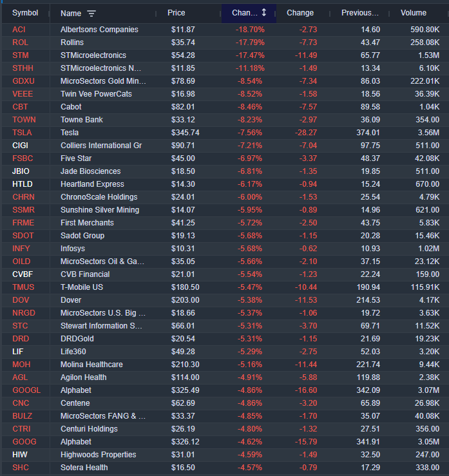Click the 590.80K volume value
Image resolution: width=449 pixels, height=476 pixels.
pos(425,30)
